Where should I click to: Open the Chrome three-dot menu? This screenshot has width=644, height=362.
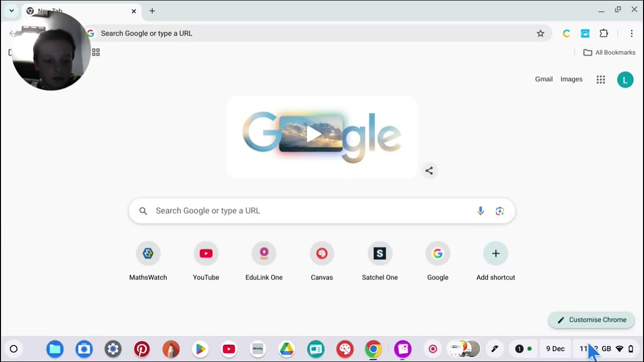point(631,34)
